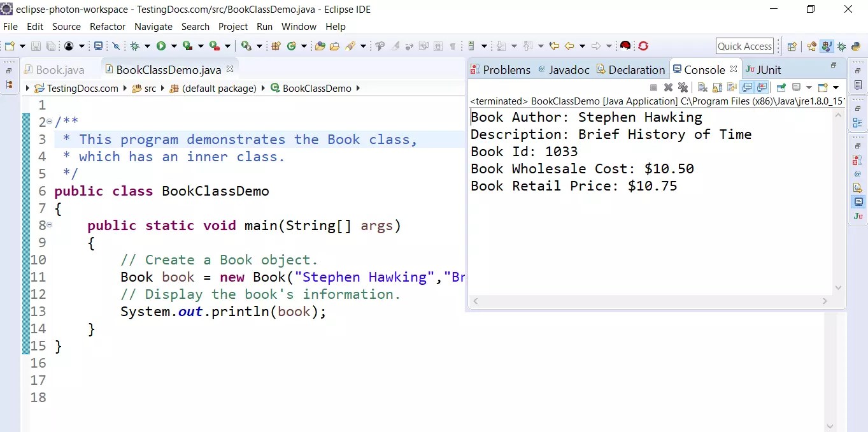The height and width of the screenshot is (432, 868).
Task: Click Remove All Terminated Launches in Console toolbar
Action: [683, 87]
